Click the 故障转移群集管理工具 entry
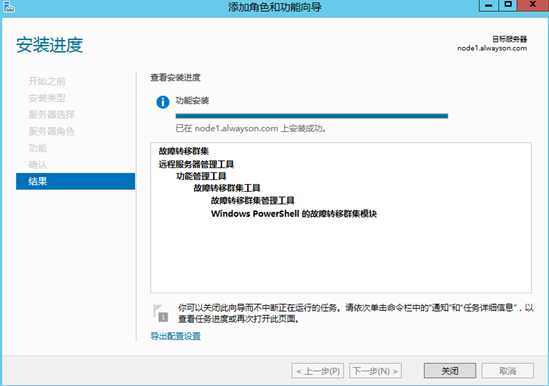This screenshot has height=386, width=549. tap(252, 200)
